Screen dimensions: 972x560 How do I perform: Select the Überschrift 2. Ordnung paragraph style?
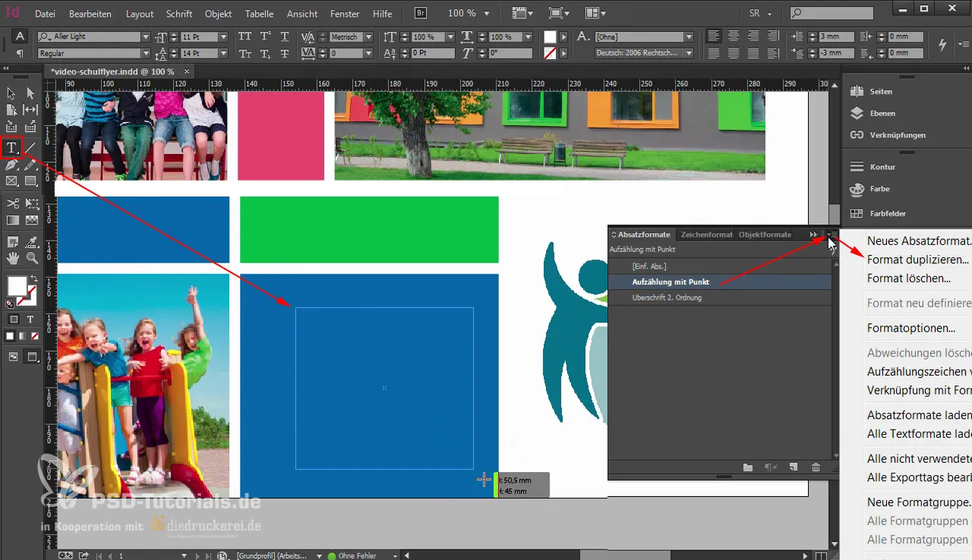667,297
